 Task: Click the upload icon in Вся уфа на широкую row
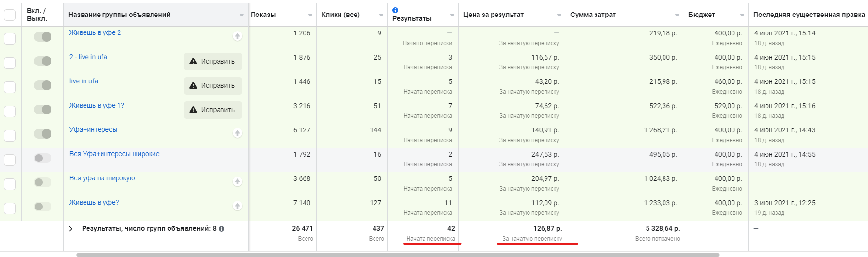[x=238, y=182]
